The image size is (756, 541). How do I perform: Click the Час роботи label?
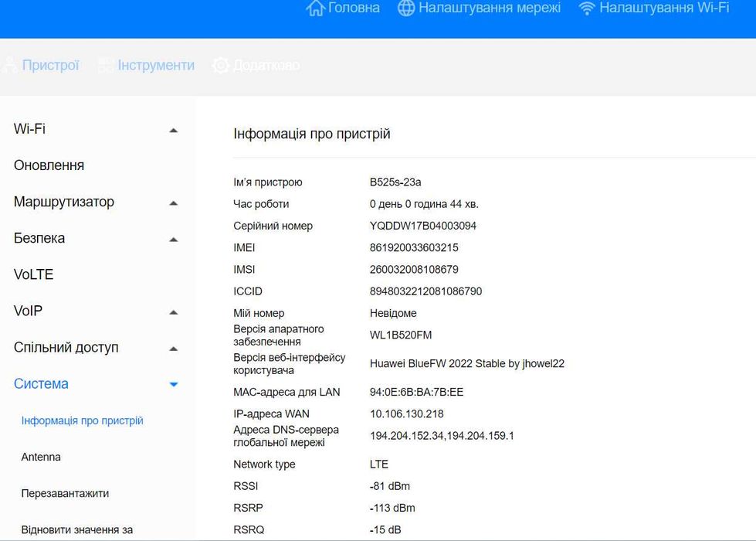click(x=261, y=204)
